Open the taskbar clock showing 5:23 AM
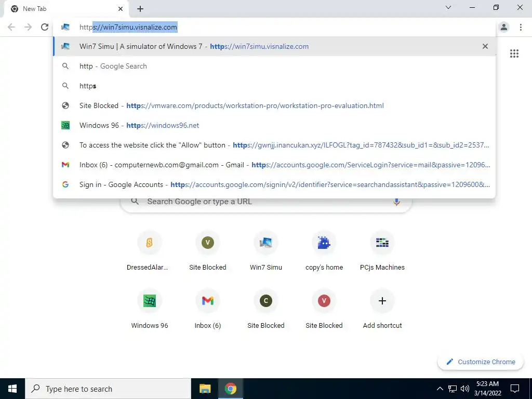The height and width of the screenshot is (399, 532). 487,389
